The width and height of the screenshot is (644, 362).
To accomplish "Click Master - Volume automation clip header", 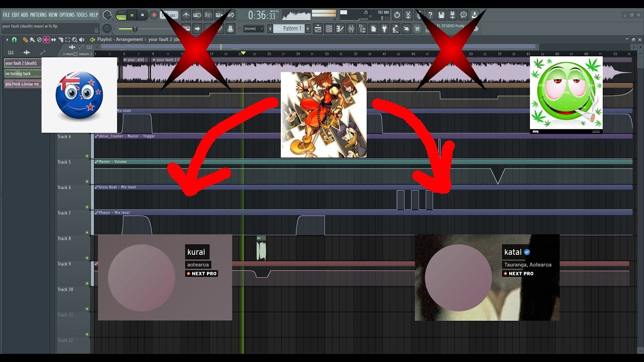I will coord(362,162).
